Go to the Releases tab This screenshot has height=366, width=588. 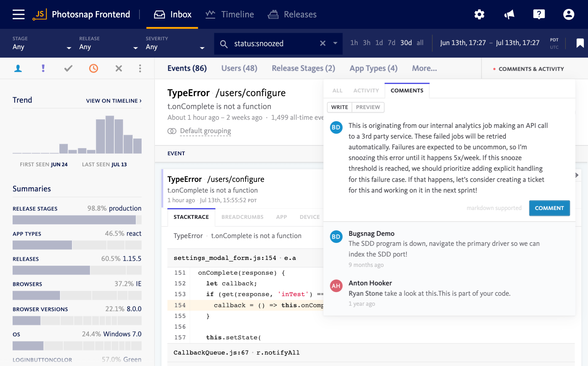tap(292, 14)
